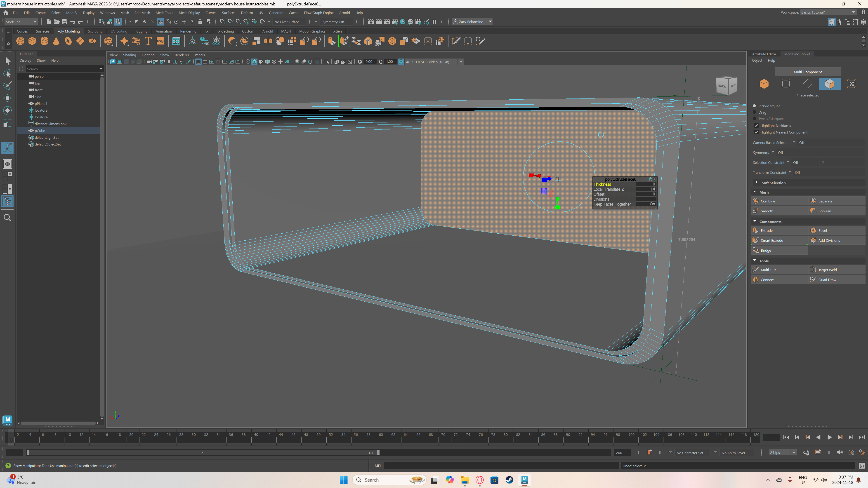Select pCube1 in the Outliner
The image size is (868, 488).
coord(41,131)
